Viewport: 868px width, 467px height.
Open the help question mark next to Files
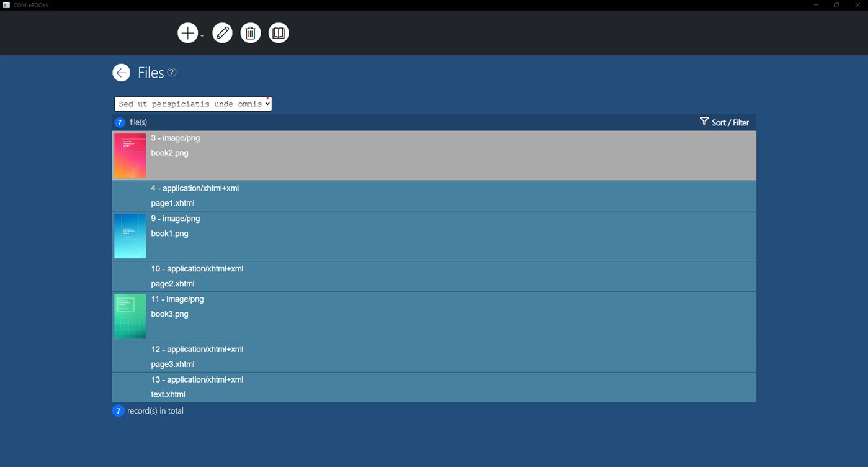coord(171,73)
